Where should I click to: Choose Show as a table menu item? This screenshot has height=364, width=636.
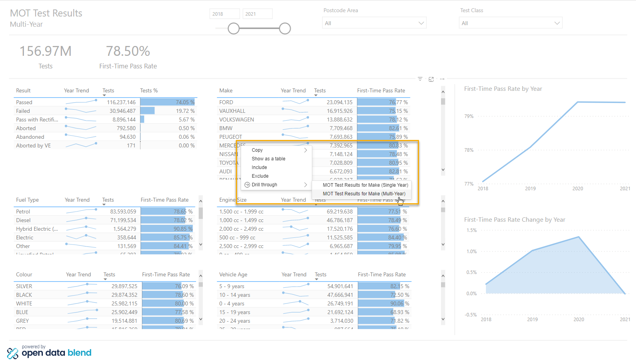click(276, 159)
